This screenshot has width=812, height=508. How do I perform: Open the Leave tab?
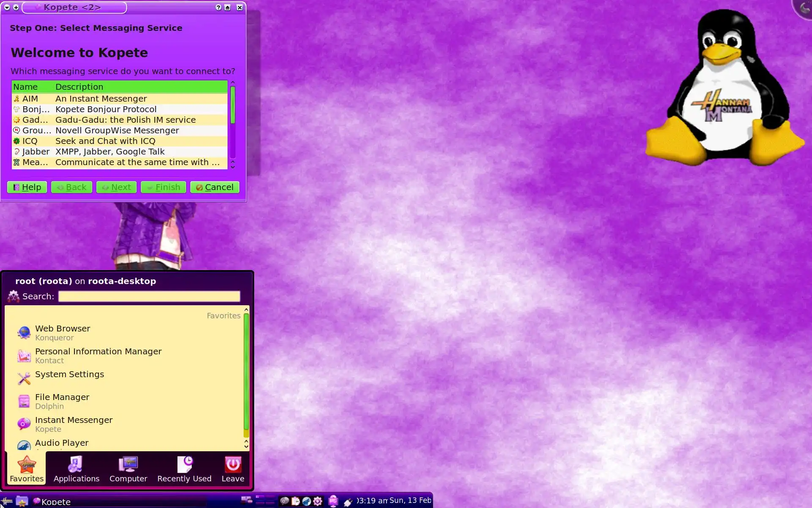pos(233,469)
